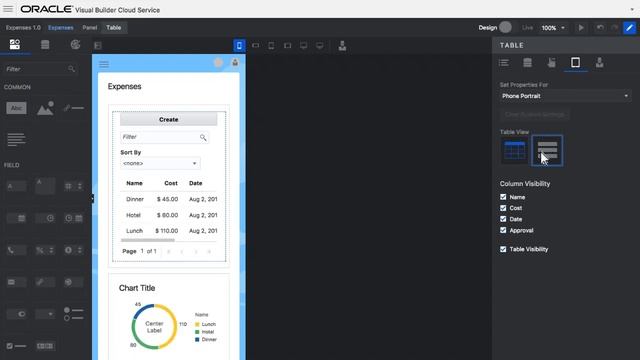
Task: Collapse the component palette with the side arrow
Action: [x=93, y=199]
